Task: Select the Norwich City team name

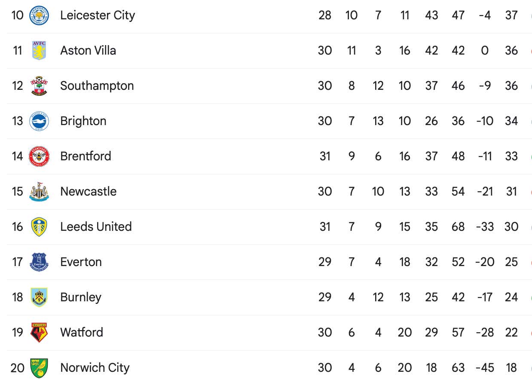Action: pos(95,368)
